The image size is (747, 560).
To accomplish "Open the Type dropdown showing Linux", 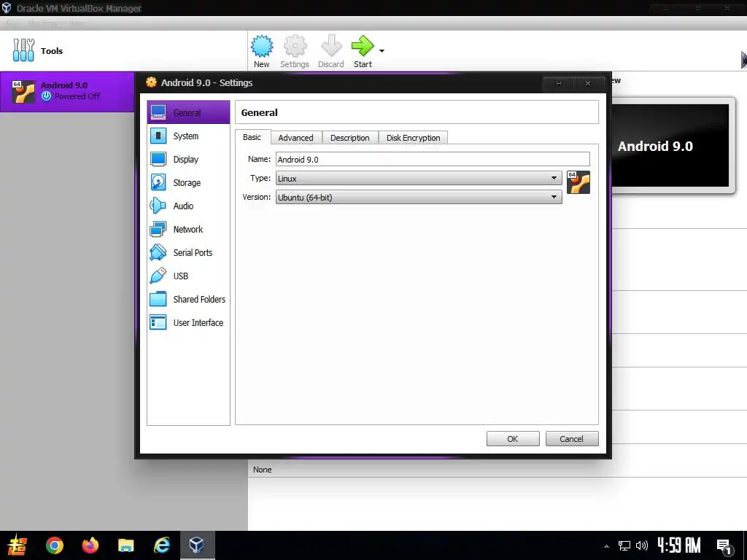I will [x=419, y=178].
